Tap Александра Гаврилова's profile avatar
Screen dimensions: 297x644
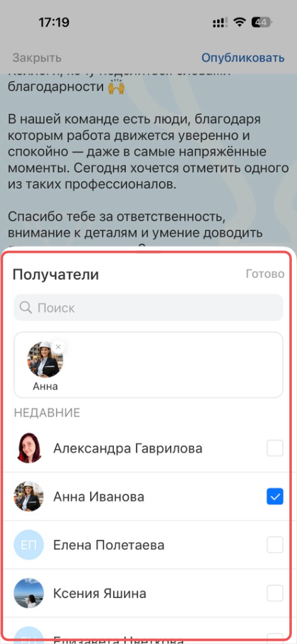pyautogui.click(x=28, y=448)
